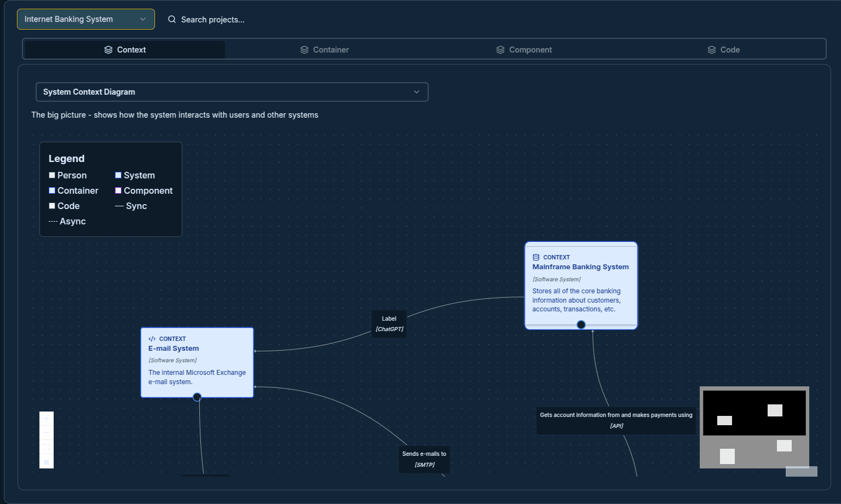The height and width of the screenshot is (504, 841).
Task: Click the 'Sends e-mails to [SMTP]' edge label
Action: click(x=424, y=459)
